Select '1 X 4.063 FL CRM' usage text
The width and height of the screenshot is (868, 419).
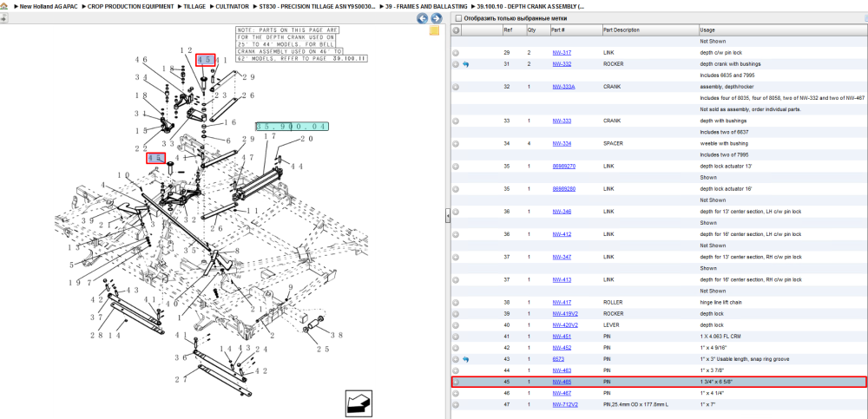click(720, 337)
